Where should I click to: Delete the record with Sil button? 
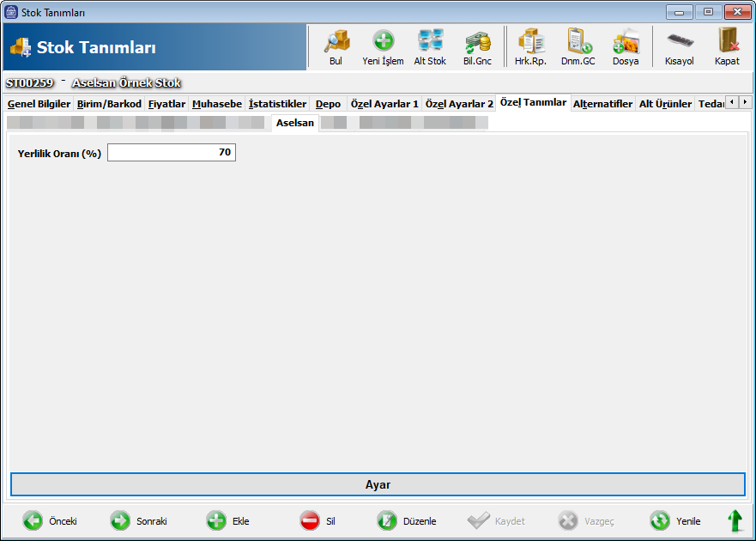pyautogui.click(x=318, y=521)
